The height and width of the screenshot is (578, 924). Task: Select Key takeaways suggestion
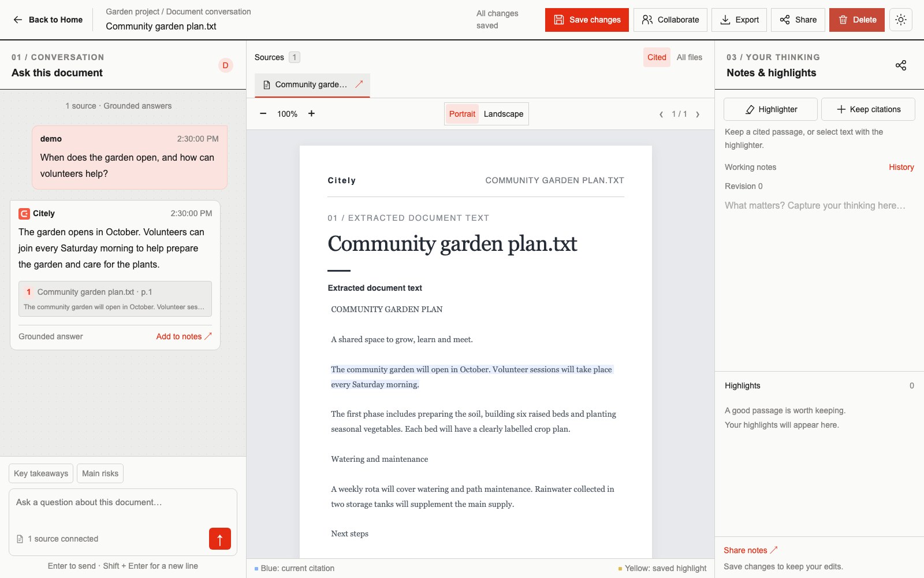41,473
